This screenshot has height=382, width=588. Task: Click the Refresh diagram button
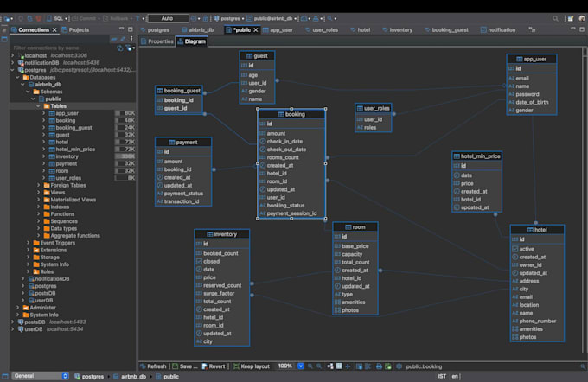(153, 366)
